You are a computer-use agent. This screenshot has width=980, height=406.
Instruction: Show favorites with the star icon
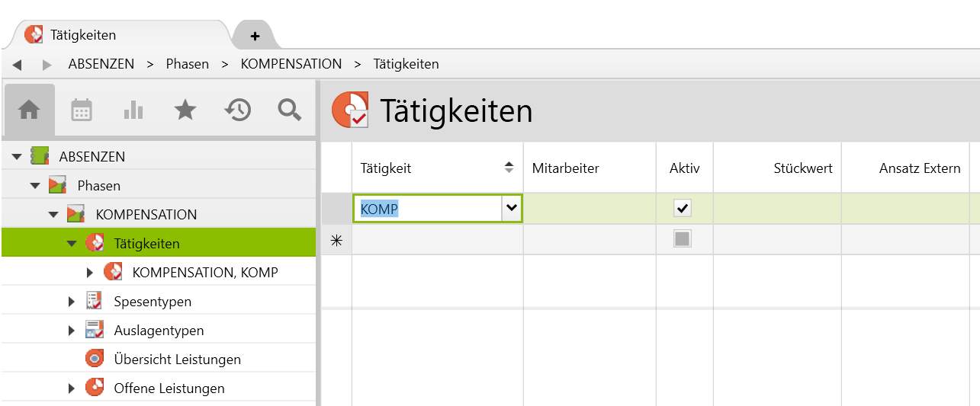pos(185,110)
